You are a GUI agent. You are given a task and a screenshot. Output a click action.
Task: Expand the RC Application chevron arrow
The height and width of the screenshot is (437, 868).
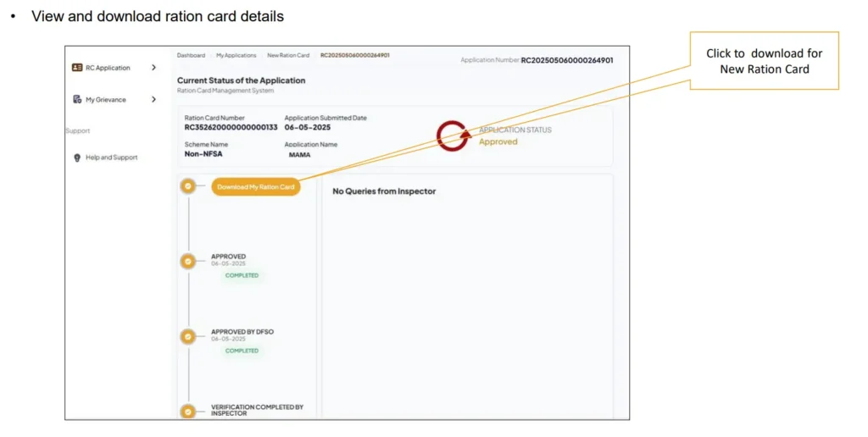[x=154, y=68]
